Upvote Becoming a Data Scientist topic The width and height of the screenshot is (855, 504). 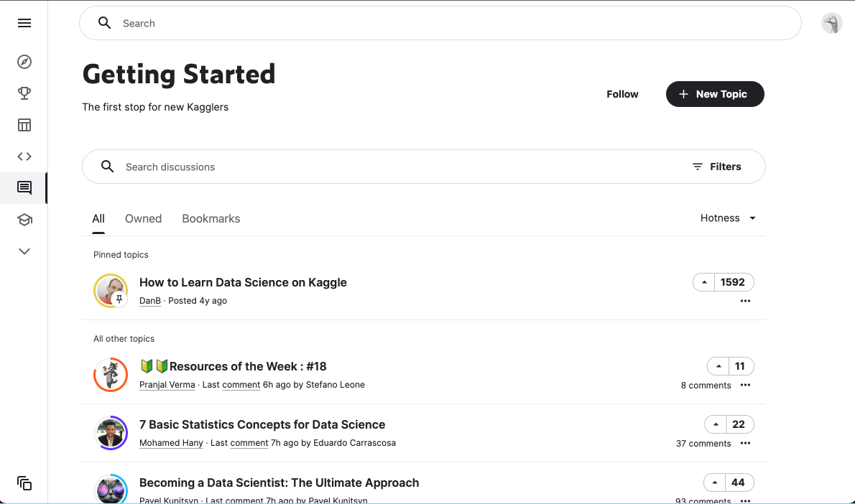715,482
